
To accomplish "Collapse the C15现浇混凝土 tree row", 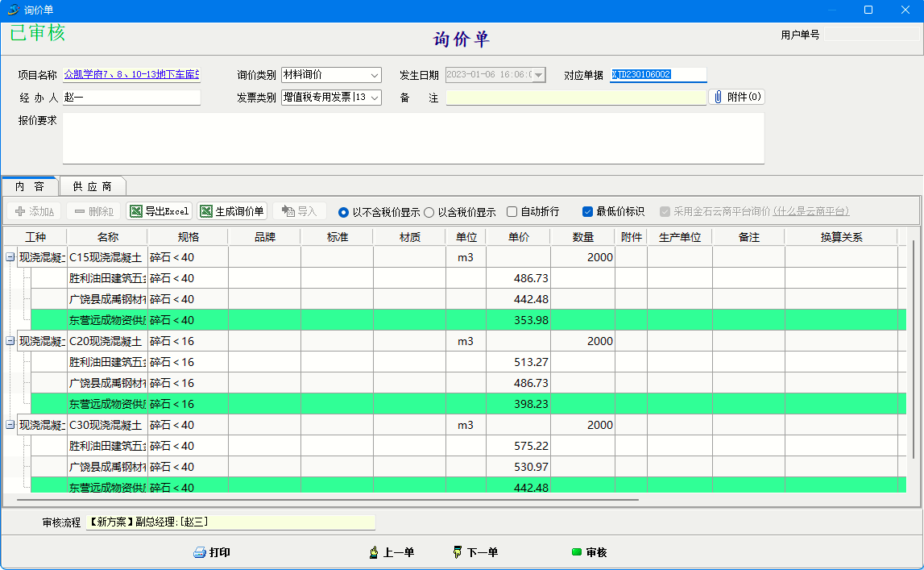I will [10, 257].
